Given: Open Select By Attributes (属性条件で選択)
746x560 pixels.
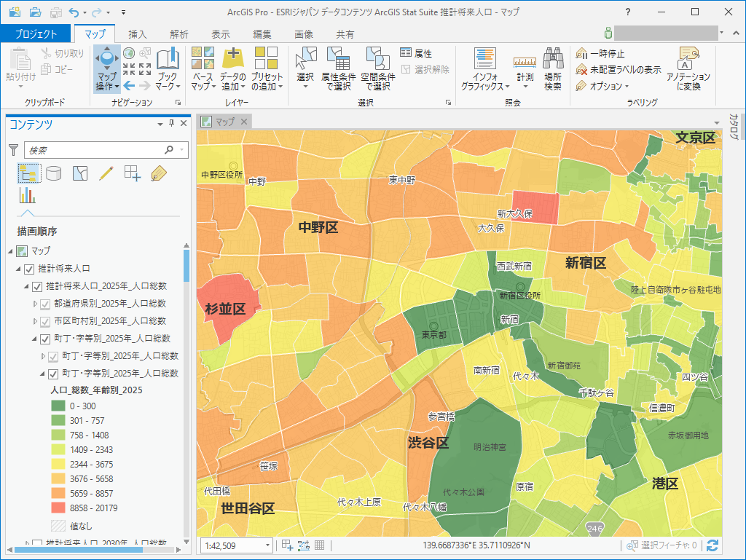Looking at the screenshot, I should [338, 68].
